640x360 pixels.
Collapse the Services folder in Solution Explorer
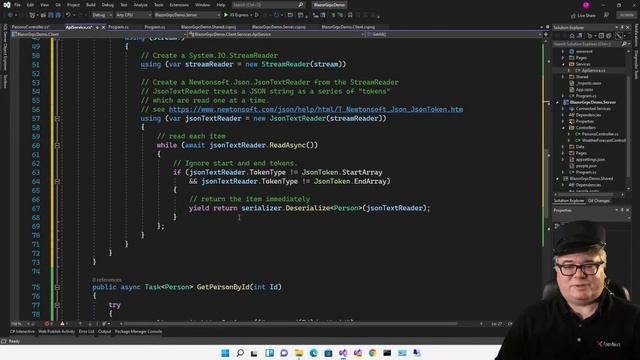pyautogui.click(x=563, y=64)
